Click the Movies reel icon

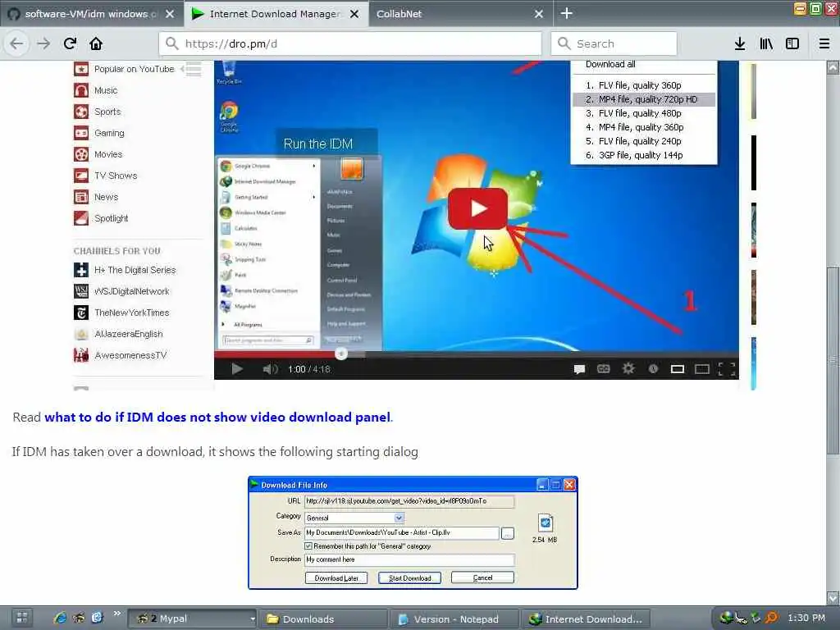click(81, 154)
